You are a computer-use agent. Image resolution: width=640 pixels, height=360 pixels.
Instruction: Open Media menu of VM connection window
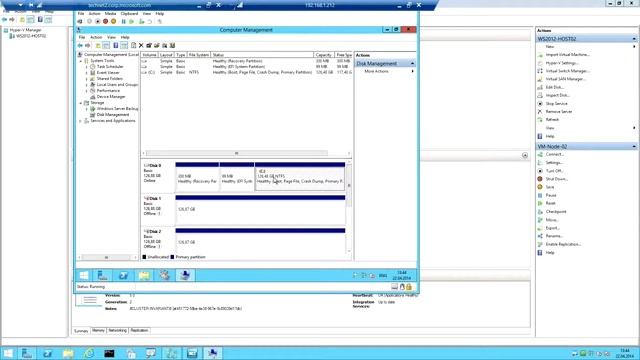pyautogui.click(x=110, y=13)
